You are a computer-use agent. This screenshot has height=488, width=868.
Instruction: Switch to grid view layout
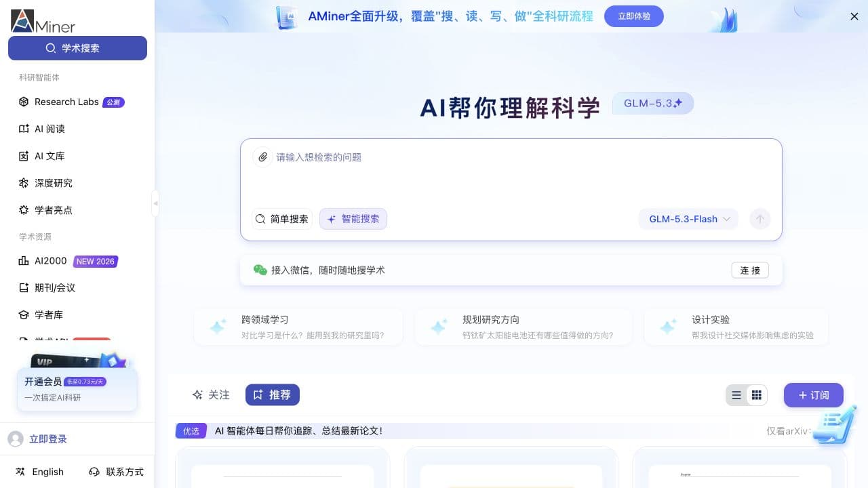point(757,395)
